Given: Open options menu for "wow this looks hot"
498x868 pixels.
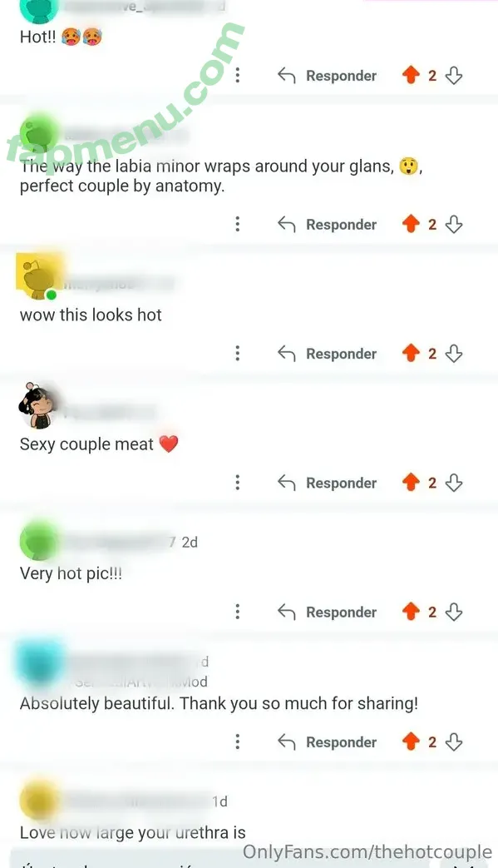Looking at the screenshot, I should (x=238, y=353).
